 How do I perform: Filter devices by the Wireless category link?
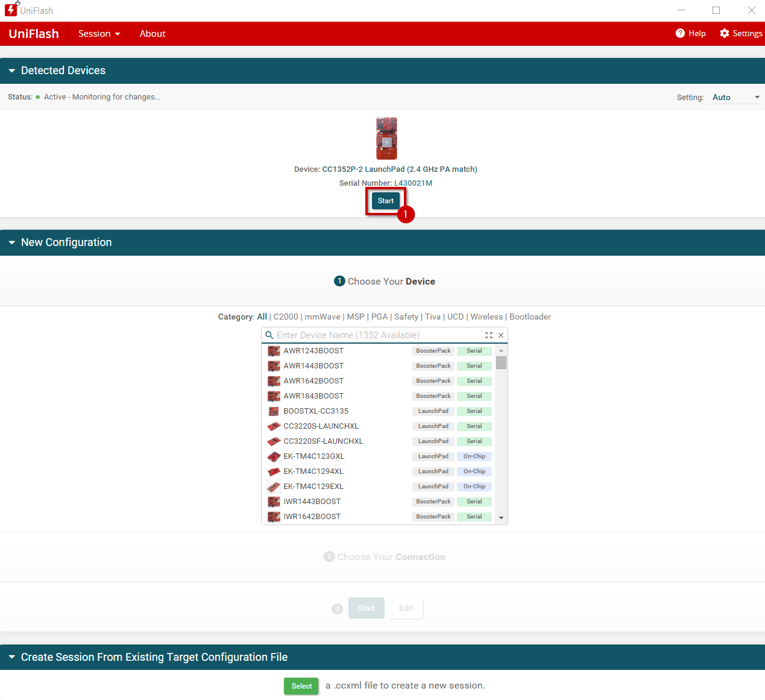coord(486,317)
